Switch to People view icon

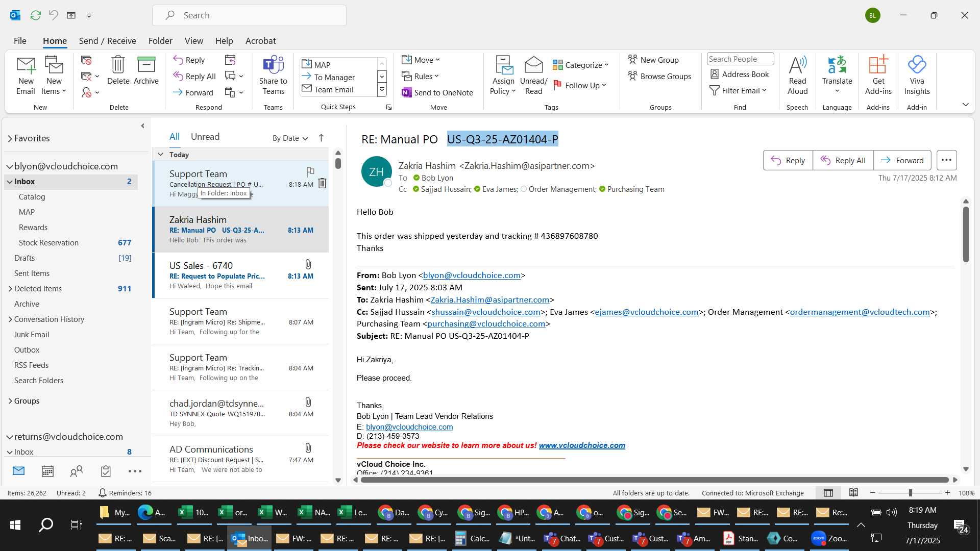coord(77,471)
